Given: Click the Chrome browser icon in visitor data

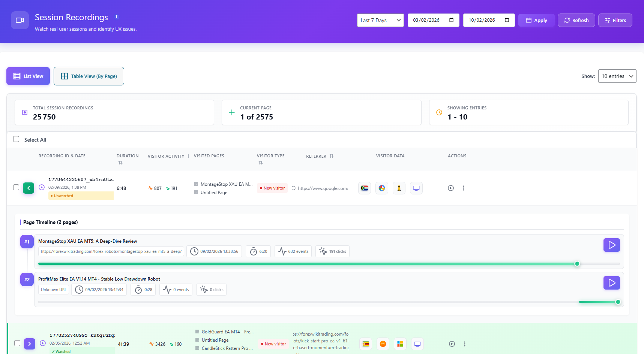Looking at the screenshot, I should pos(382,188).
